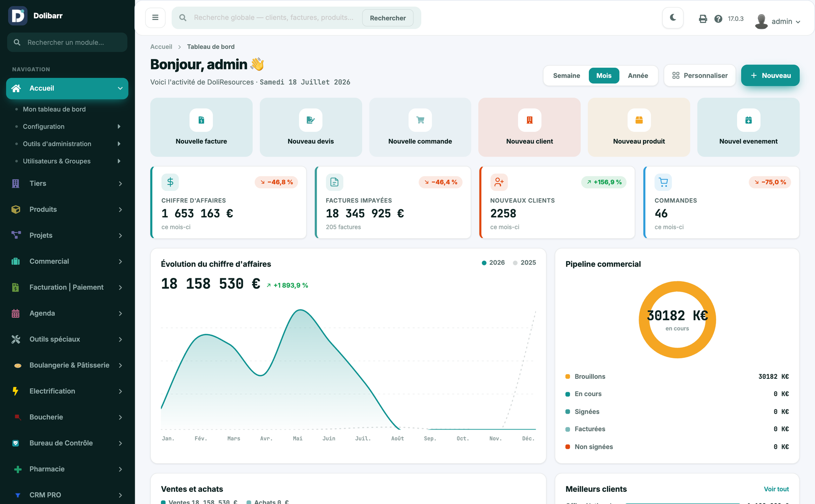Open the CRM PRO menu item

click(67, 495)
